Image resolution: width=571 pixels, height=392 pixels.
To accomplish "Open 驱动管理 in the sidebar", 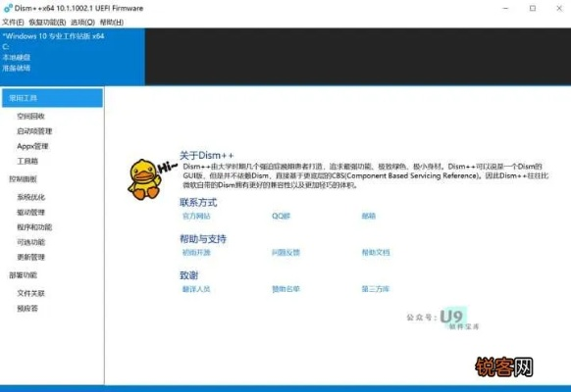I will pos(30,213).
